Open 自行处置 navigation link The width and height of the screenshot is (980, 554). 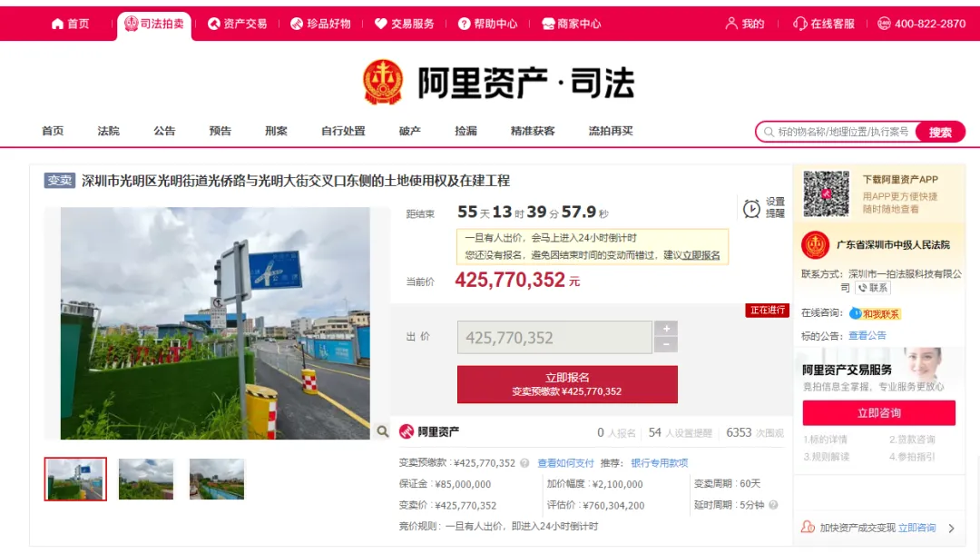pyautogui.click(x=343, y=131)
